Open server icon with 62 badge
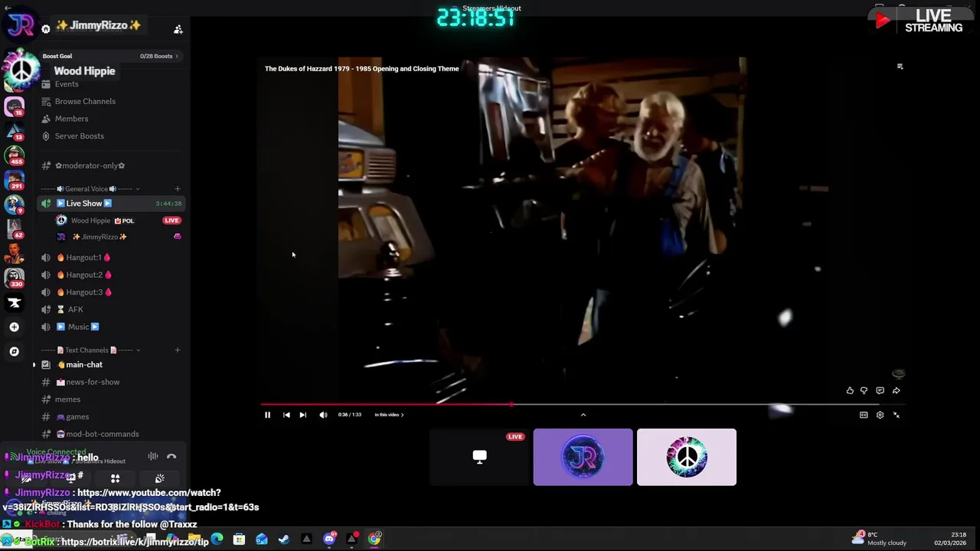 click(15, 229)
